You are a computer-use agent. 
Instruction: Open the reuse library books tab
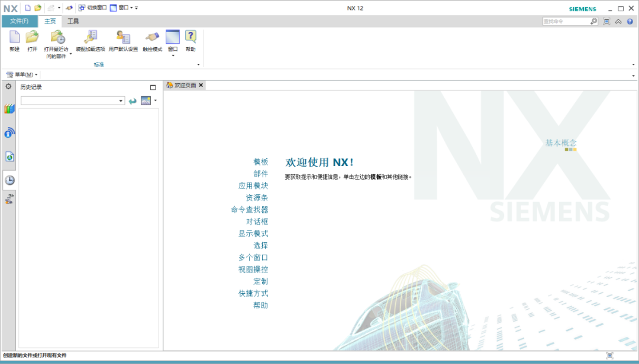tap(9, 109)
